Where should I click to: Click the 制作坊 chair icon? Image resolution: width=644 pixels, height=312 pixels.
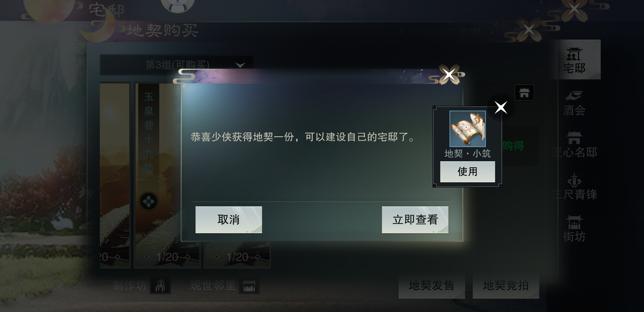tap(160, 285)
